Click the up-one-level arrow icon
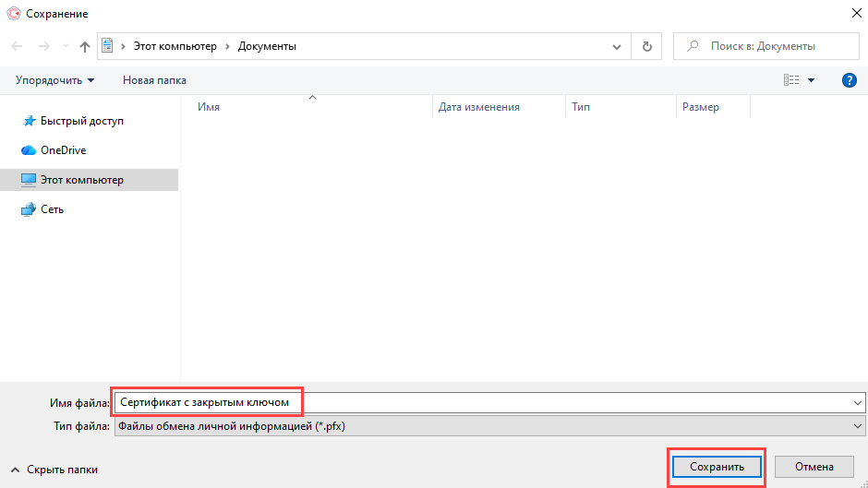This screenshot has height=488, width=868. tap(85, 46)
